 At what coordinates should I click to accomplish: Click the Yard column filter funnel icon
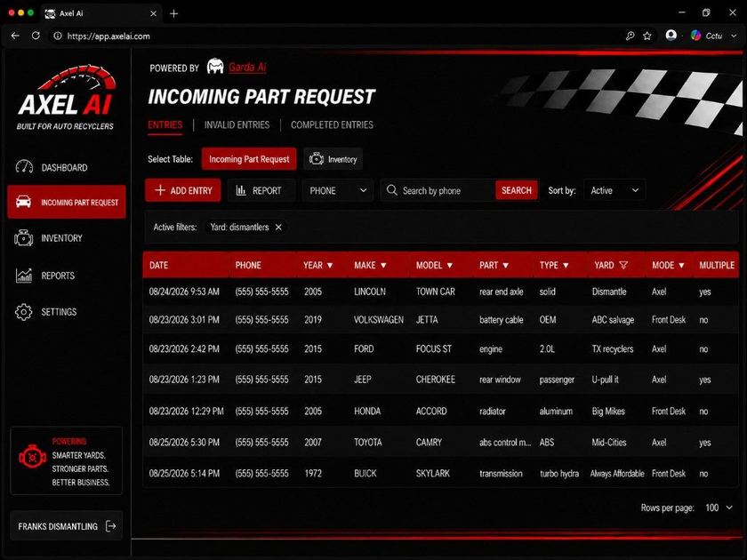623,265
